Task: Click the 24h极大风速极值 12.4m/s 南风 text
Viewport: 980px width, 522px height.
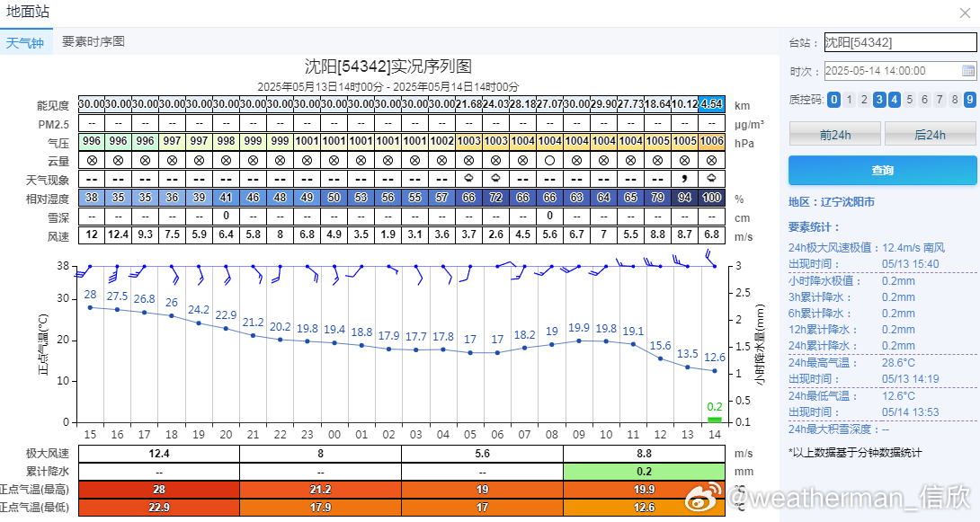Action: pos(866,247)
